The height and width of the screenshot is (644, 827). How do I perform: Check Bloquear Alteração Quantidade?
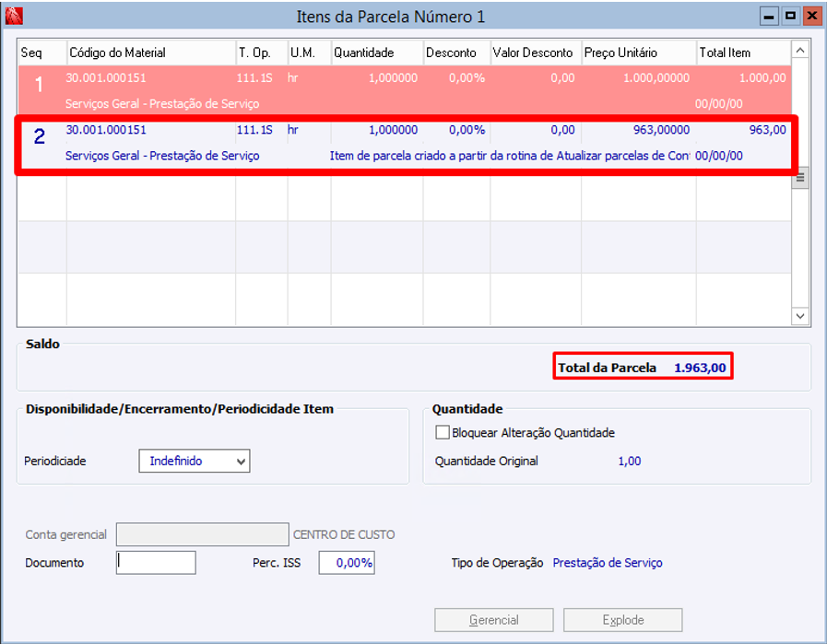point(442,433)
